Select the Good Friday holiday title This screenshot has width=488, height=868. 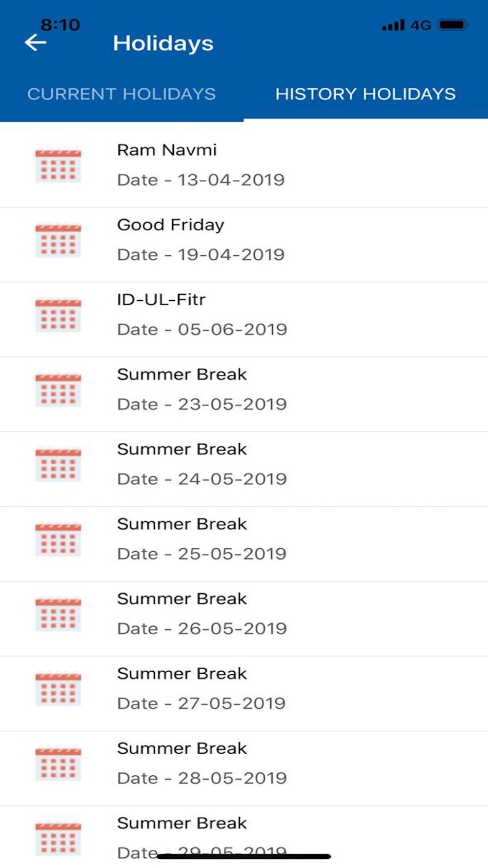[171, 225]
